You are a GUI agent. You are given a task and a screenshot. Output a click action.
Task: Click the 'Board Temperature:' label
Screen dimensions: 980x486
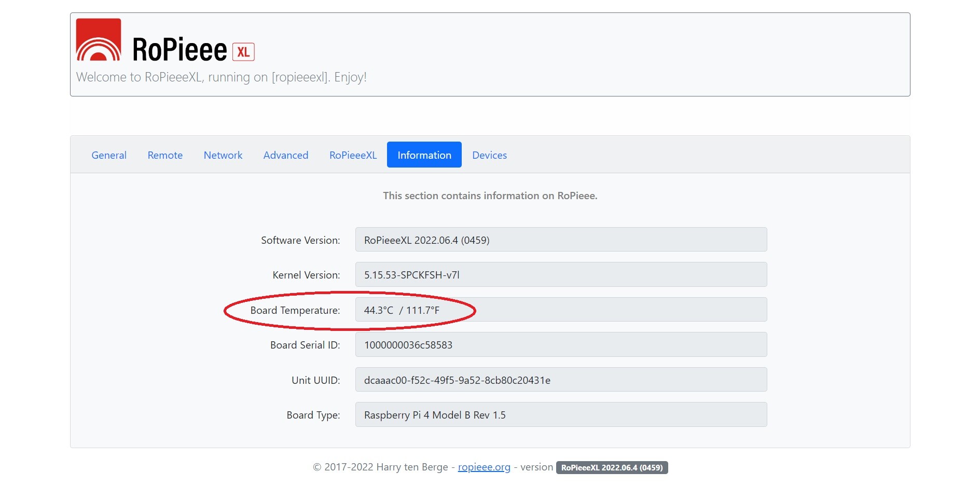point(295,310)
